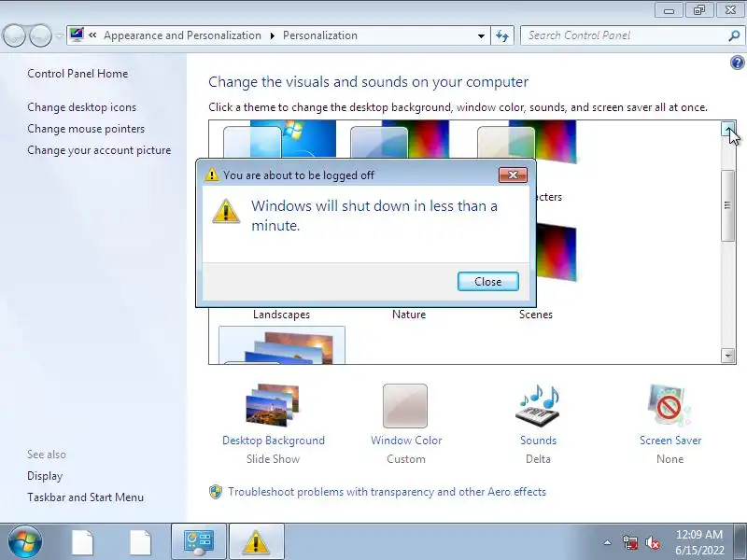The height and width of the screenshot is (560, 747).
Task: Select the highlighted slideshow theme thumbnail
Action: (x=282, y=345)
